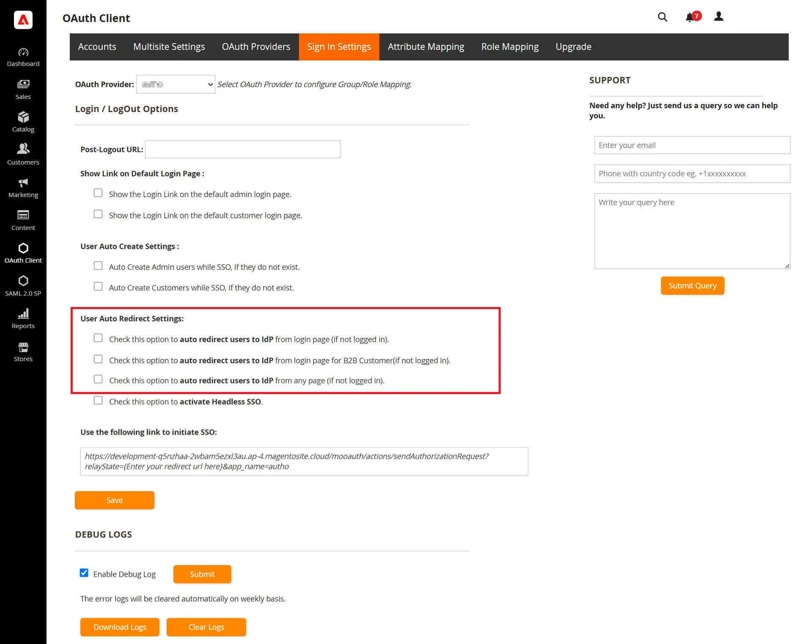Click Submit Query button
Image resolution: width=812 pixels, height=644 pixels.
coord(693,286)
